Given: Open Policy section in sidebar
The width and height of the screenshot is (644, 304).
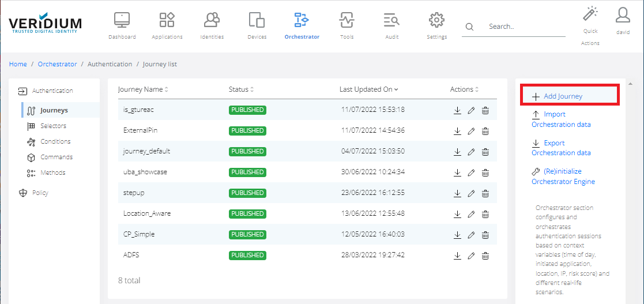Looking at the screenshot, I should coord(40,193).
